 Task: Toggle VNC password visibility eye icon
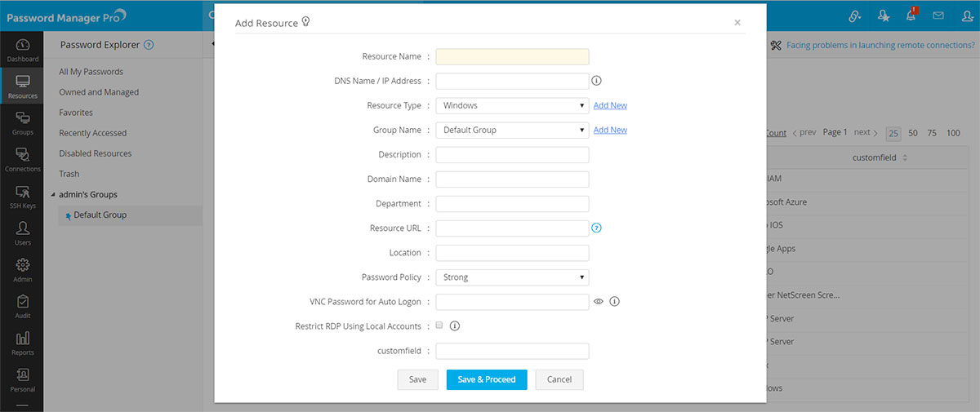click(x=598, y=302)
